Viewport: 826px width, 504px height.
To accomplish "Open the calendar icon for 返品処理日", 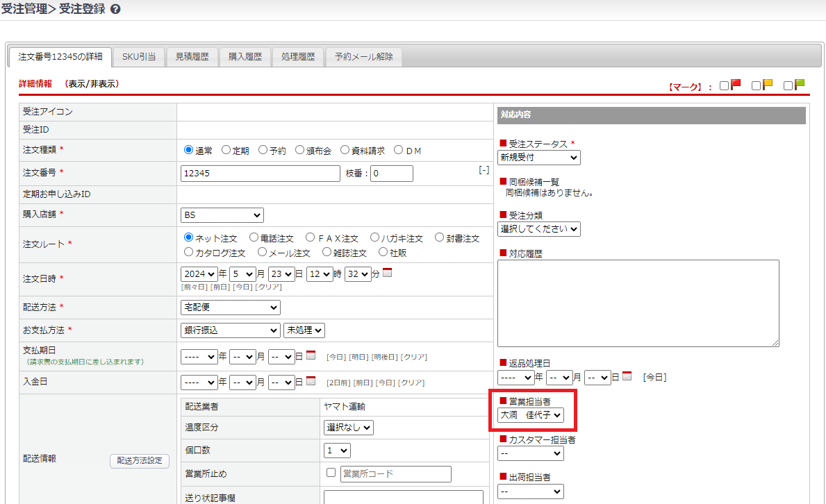I will click(x=627, y=376).
